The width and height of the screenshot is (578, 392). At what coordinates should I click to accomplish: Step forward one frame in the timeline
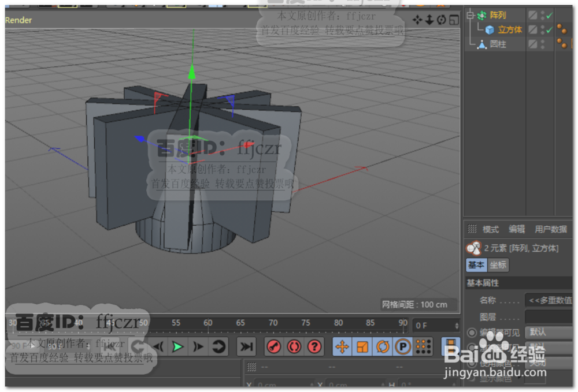point(198,346)
